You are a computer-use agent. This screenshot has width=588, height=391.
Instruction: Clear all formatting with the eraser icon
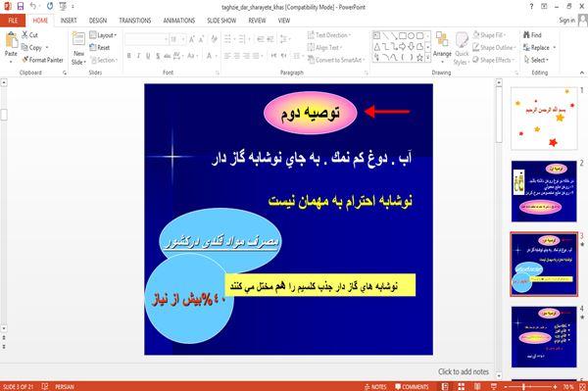[x=214, y=39]
